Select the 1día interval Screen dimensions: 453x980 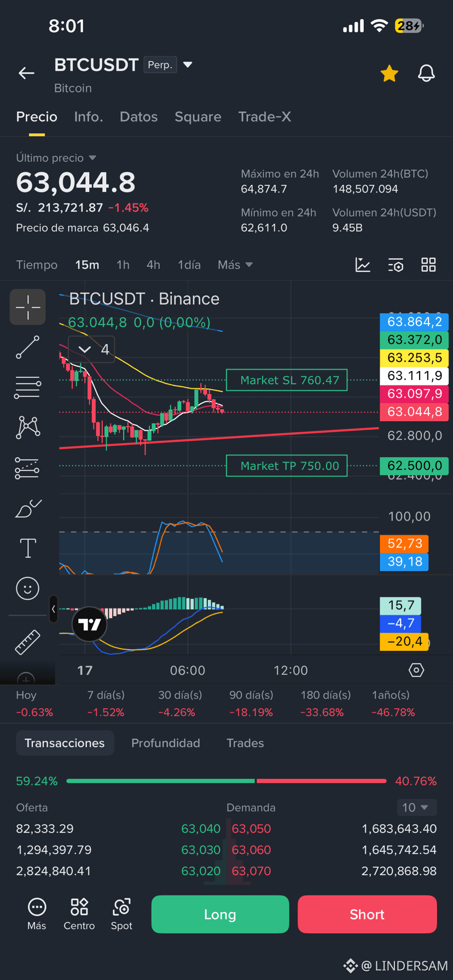(x=189, y=265)
